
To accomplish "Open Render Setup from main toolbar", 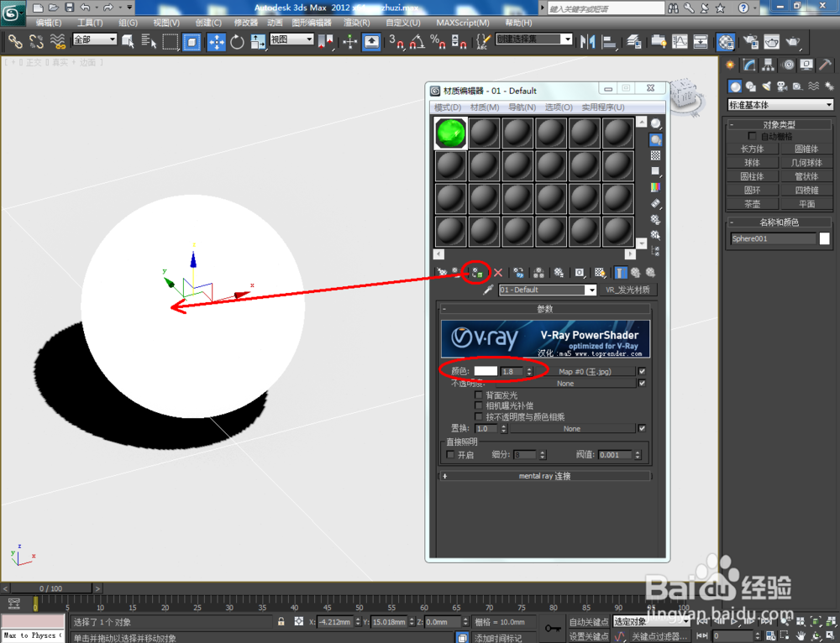I will click(x=750, y=41).
